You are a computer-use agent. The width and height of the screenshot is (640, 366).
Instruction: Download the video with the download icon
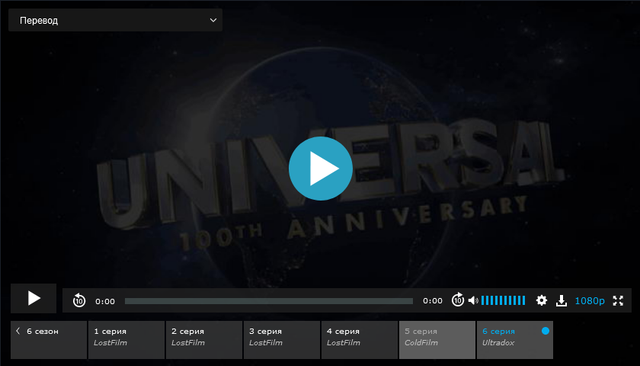coord(561,301)
